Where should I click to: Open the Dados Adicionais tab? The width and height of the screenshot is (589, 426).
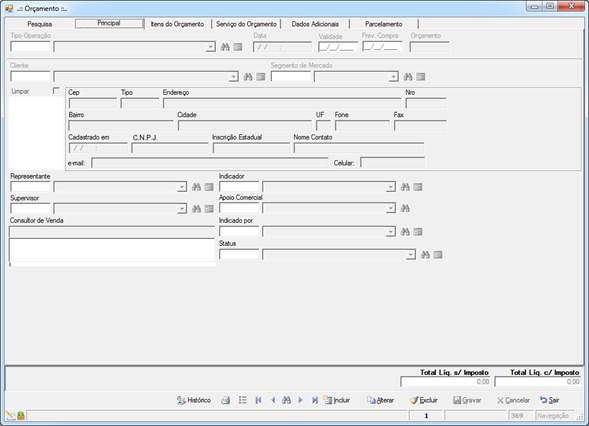coord(315,24)
